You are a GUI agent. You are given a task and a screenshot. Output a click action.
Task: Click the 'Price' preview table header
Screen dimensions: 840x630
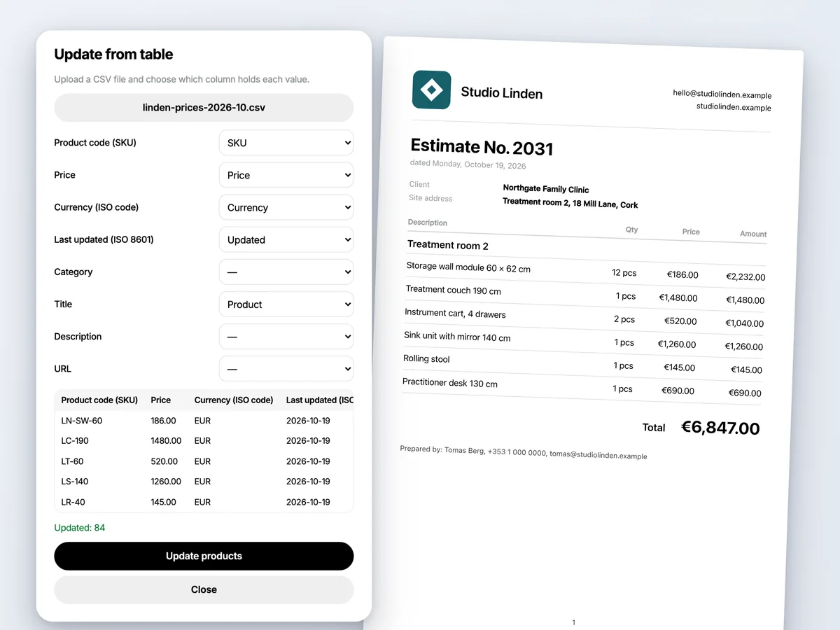(x=161, y=400)
